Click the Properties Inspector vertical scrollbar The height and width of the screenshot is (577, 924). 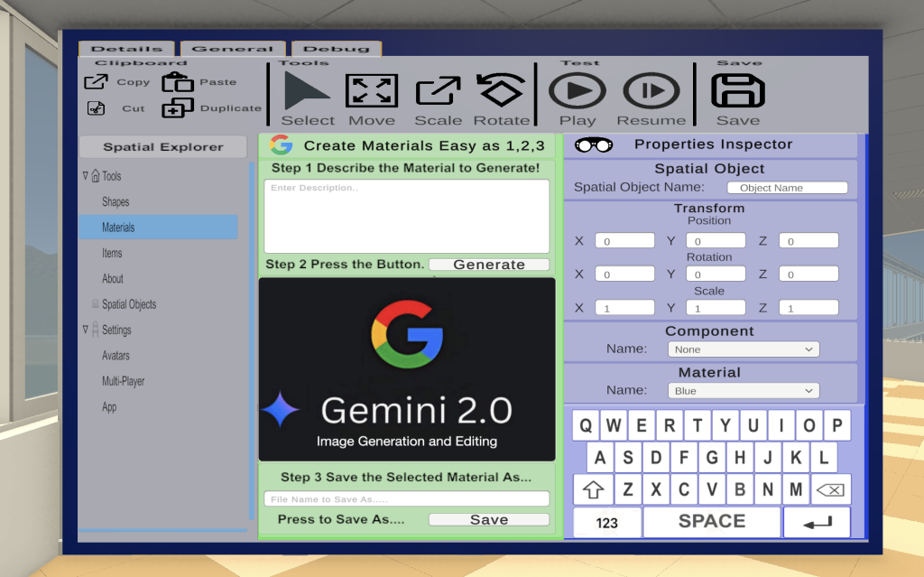867,336
